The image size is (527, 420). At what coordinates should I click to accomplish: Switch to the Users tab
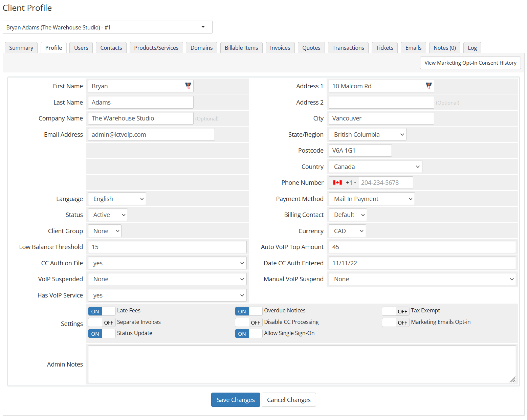pyautogui.click(x=81, y=48)
